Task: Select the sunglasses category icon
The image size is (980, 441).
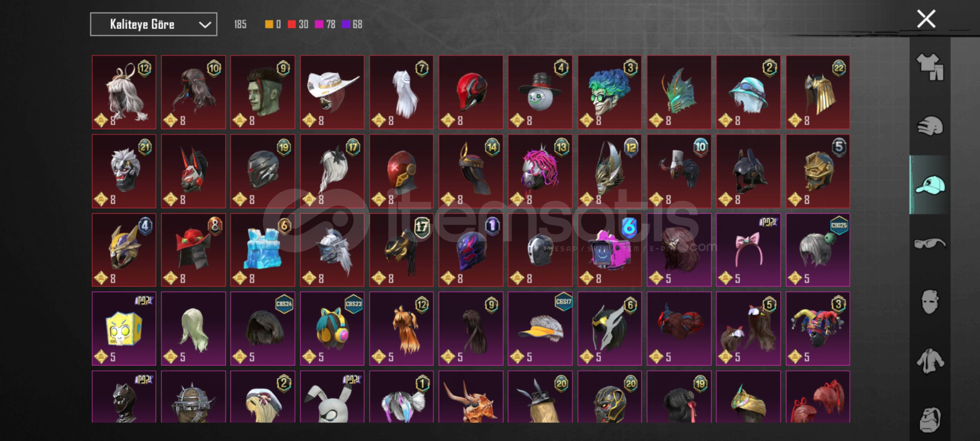Action: pos(930,244)
